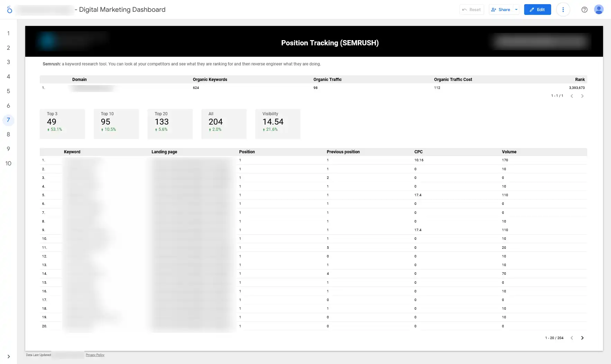Image resolution: width=611 pixels, height=364 pixels.
Task: Sort by Organic Traffic column header
Action: coord(327,80)
